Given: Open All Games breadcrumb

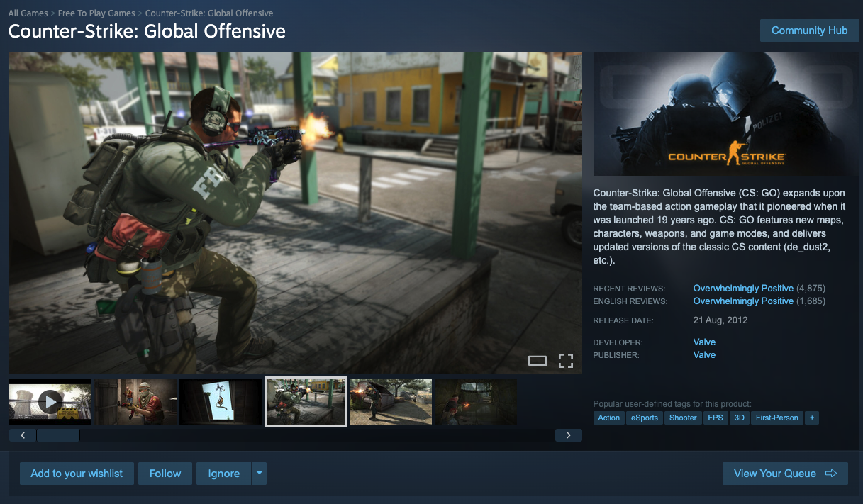Looking at the screenshot, I should (28, 13).
